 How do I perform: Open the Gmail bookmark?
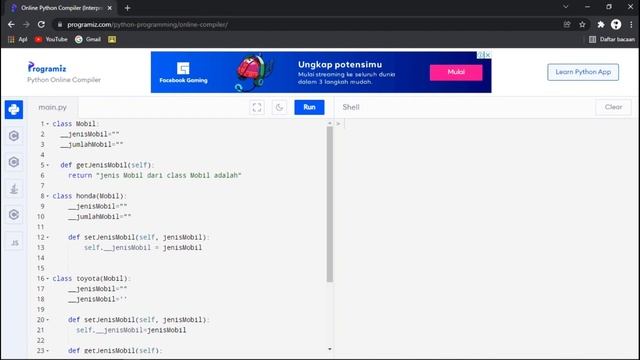tap(88, 39)
